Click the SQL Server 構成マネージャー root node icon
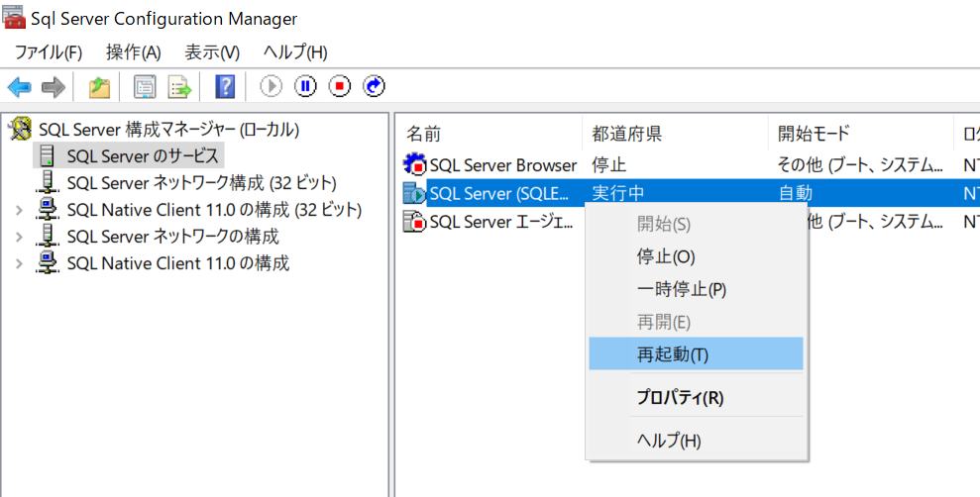This screenshot has width=980, height=497. click(x=21, y=130)
